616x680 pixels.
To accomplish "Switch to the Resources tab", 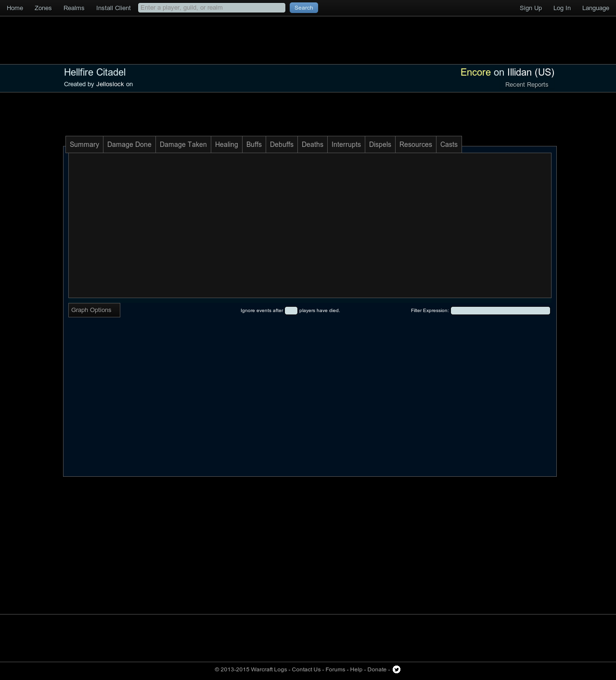I will click(x=416, y=144).
